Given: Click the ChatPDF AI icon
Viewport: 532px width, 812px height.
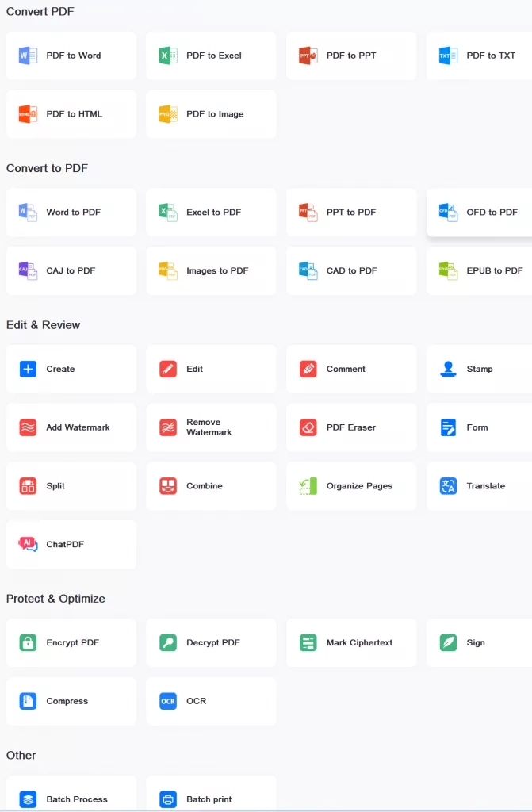Looking at the screenshot, I should click(28, 544).
